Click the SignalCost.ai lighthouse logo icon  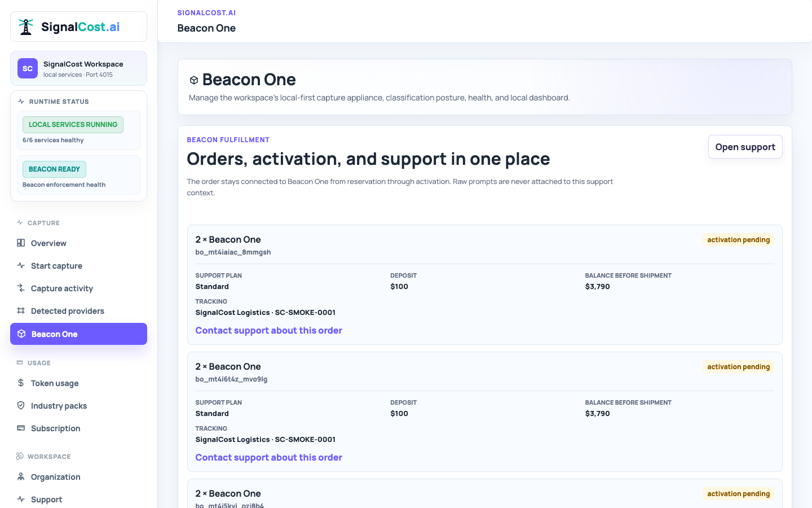(x=26, y=27)
